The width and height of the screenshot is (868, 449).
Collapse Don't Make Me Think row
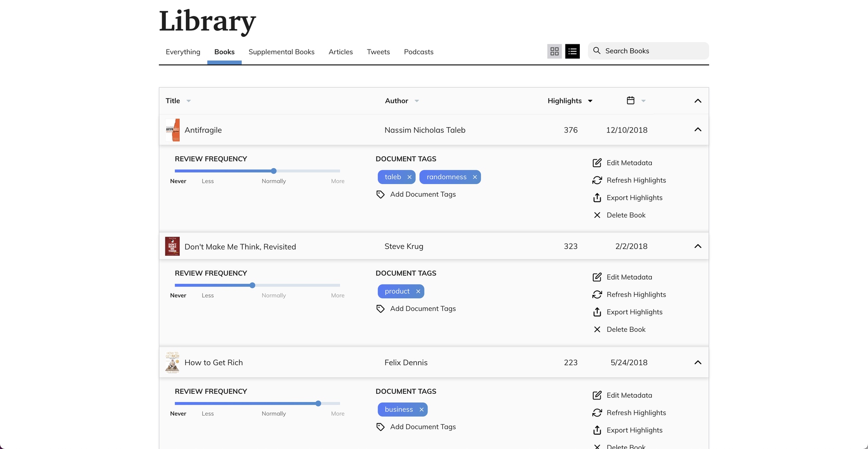pos(698,246)
